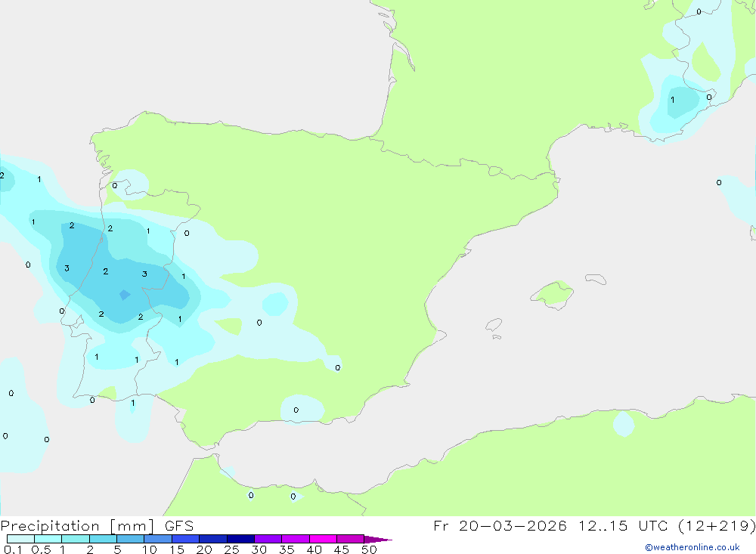Select the 0.5–1 mm legend color box
Viewport: 756px width, 554px height.
click(x=48, y=539)
